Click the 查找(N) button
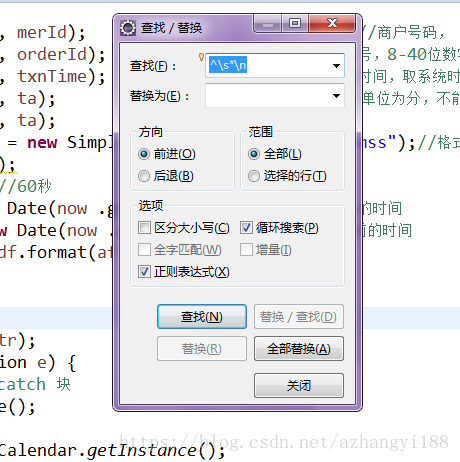460x462 pixels. pos(202,317)
